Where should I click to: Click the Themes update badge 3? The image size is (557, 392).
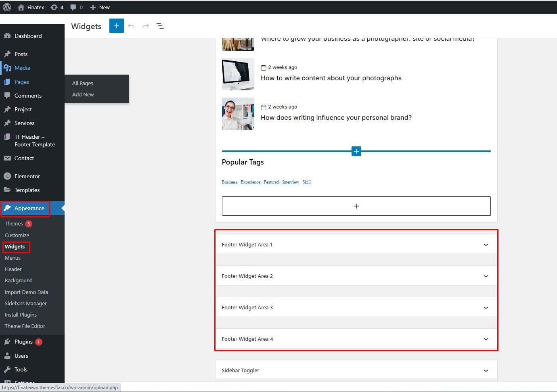29,224
